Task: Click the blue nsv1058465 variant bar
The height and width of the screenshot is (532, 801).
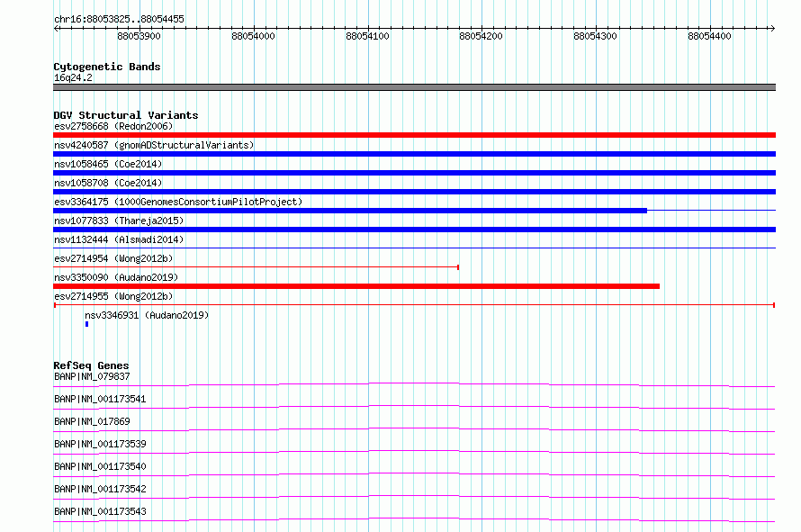Action: pos(414,173)
